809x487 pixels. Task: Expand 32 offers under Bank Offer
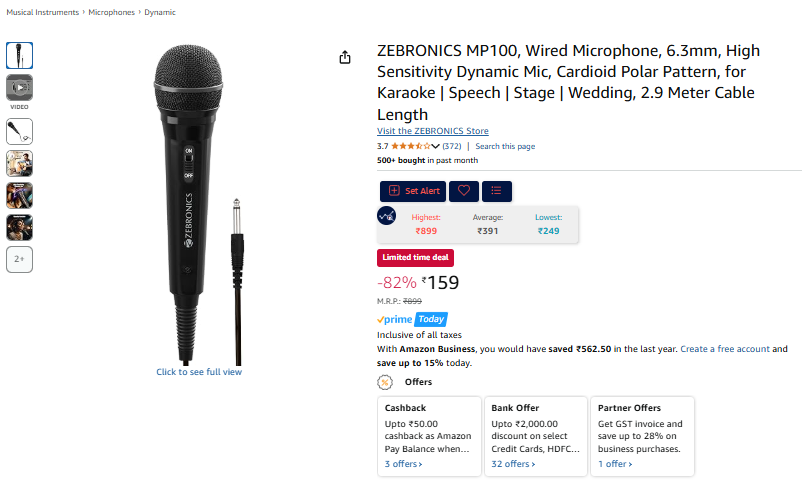(x=512, y=464)
